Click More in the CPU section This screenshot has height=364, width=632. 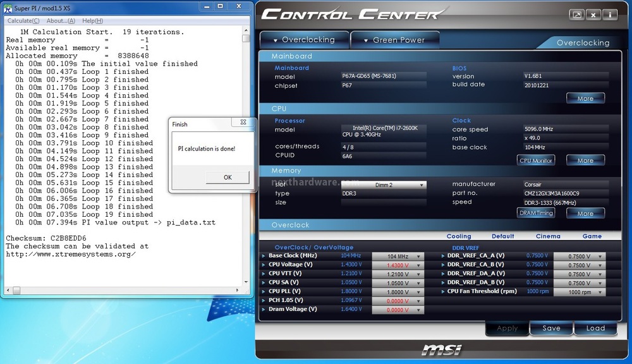pos(585,161)
